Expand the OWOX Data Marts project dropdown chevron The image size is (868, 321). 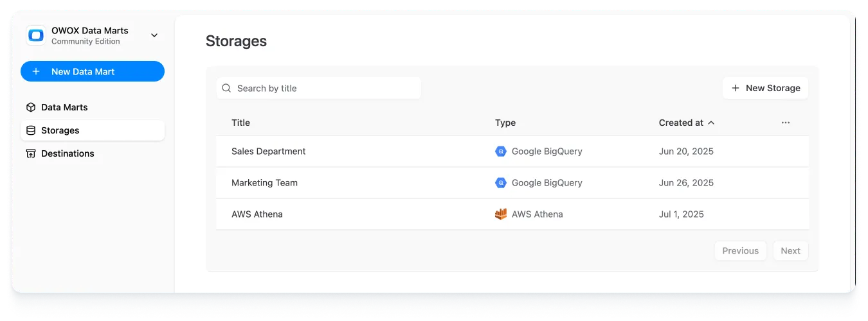[154, 35]
